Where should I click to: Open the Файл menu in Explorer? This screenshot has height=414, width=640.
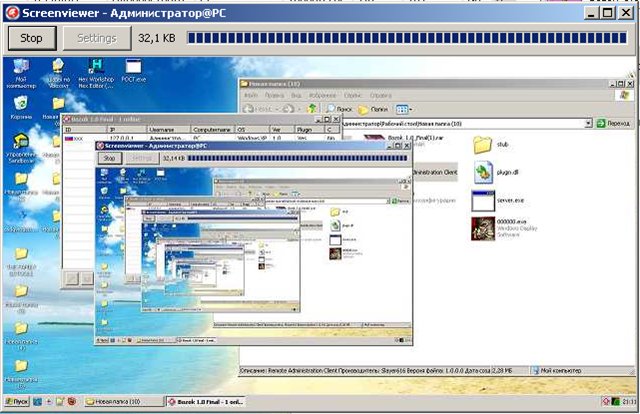[251, 96]
